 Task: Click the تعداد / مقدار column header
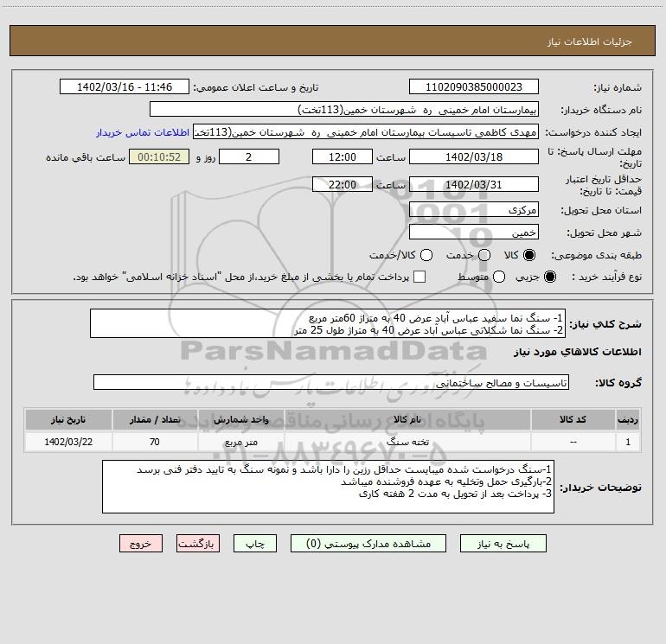tap(155, 419)
